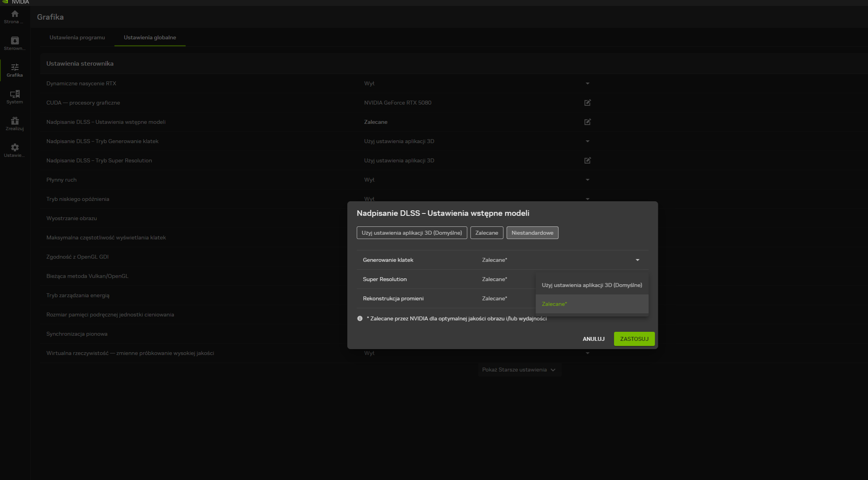Switch to Ustawienia programu tab

click(x=77, y=37)
